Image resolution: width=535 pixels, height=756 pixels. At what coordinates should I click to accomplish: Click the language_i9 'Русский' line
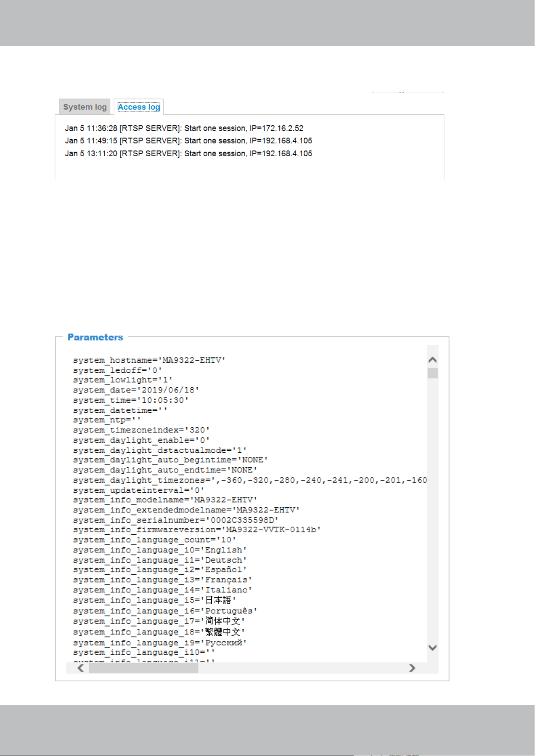point(160,643)
